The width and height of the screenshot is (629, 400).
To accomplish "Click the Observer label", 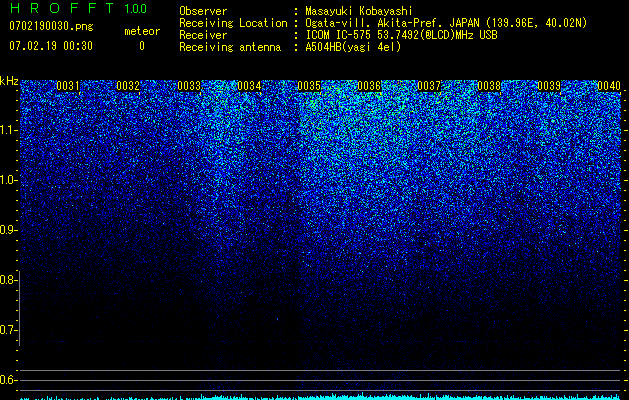I will pyautogui.click(x=203, y=11).
